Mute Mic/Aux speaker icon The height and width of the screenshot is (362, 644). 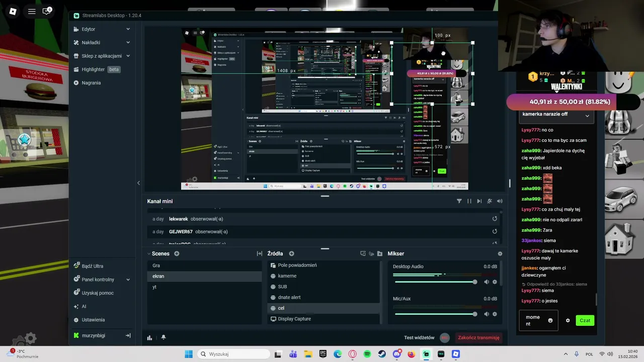point(486,314)
